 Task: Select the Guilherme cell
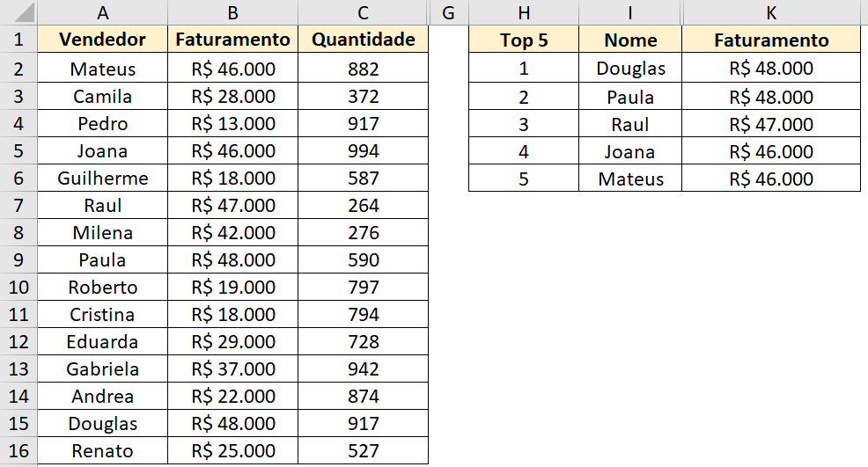click(x=103, y=179)
